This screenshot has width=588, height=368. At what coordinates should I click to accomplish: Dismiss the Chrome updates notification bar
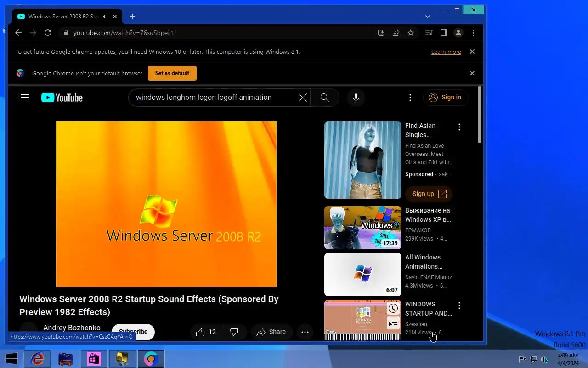click(472, 52)
